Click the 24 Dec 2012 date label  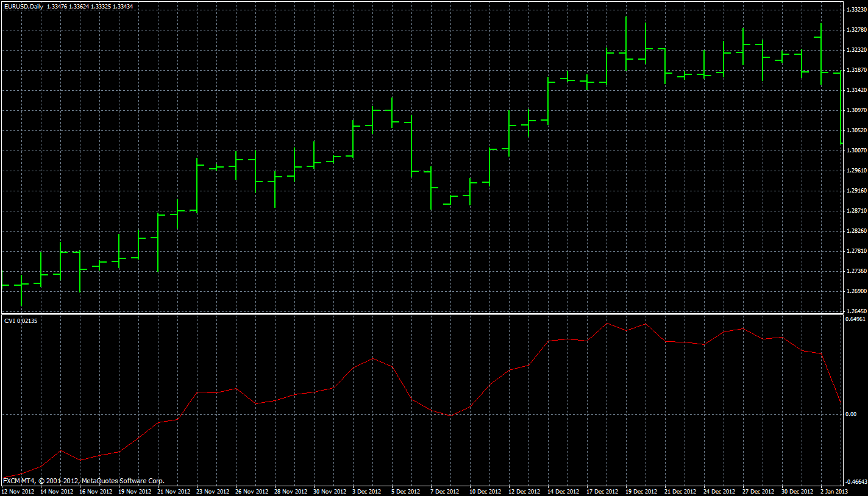pyautogui.click(x=720, y=491)
